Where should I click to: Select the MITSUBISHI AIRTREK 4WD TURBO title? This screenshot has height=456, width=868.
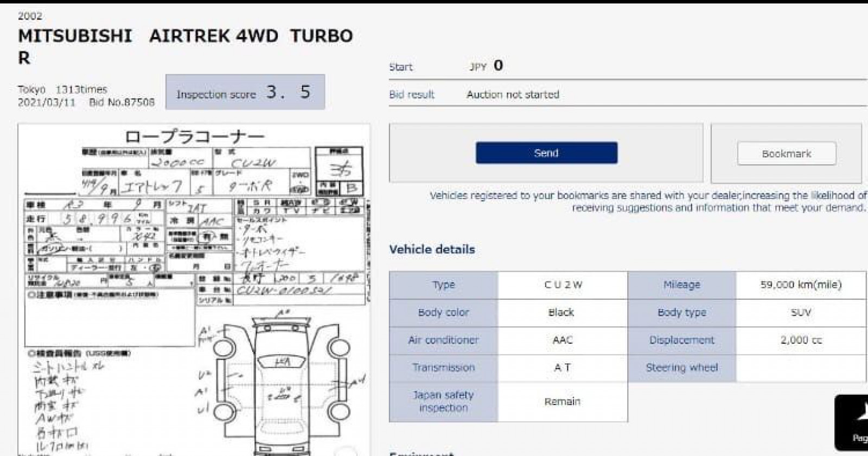coord(186,46)
